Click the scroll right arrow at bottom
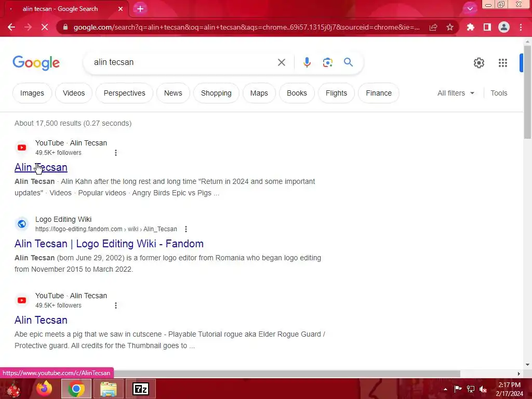532x399 pixels. point(519,374)
